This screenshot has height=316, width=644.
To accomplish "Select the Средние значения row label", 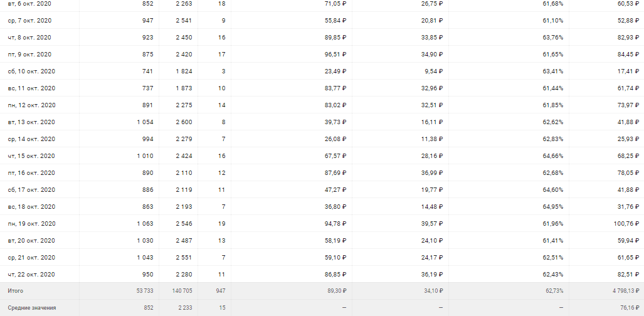I will point(31,308).
